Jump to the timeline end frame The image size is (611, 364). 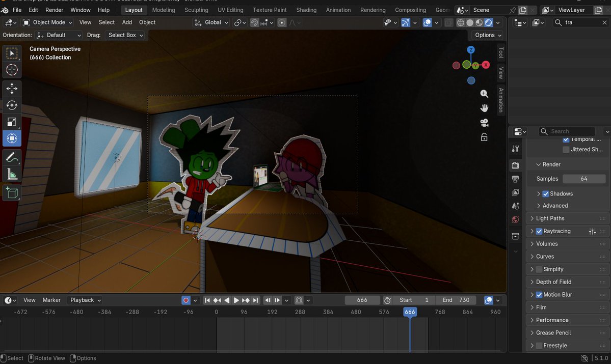click(x=256, y=300)
